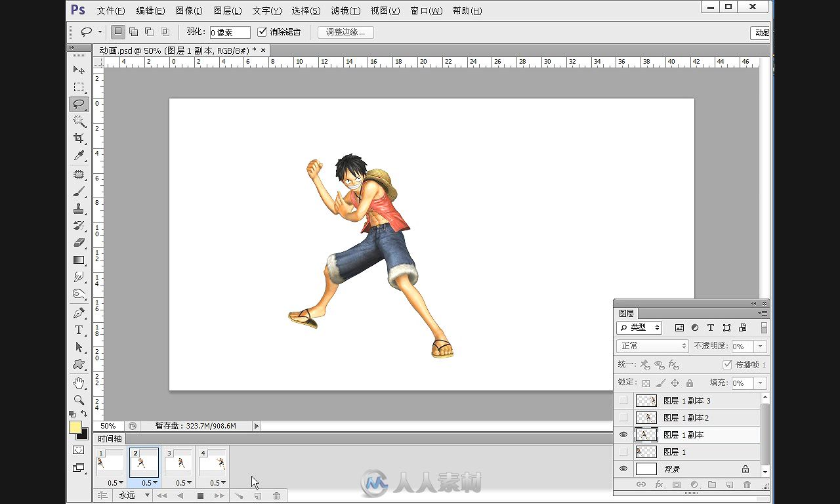Click Subtract from selection mode icon
This screenshot has width=840, height=504.
click(x=149, y=31)
